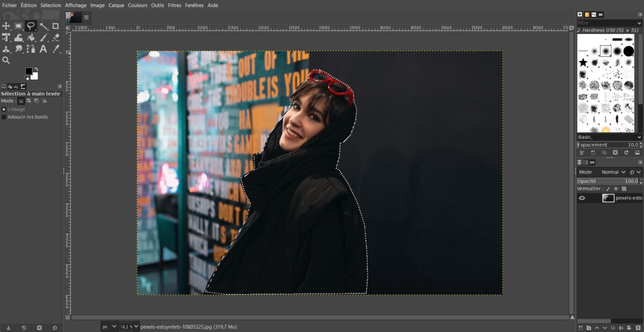This screenshot has width=644, height=332.
Task: Select the Rectangle Select tool
Action: (19, 26)
